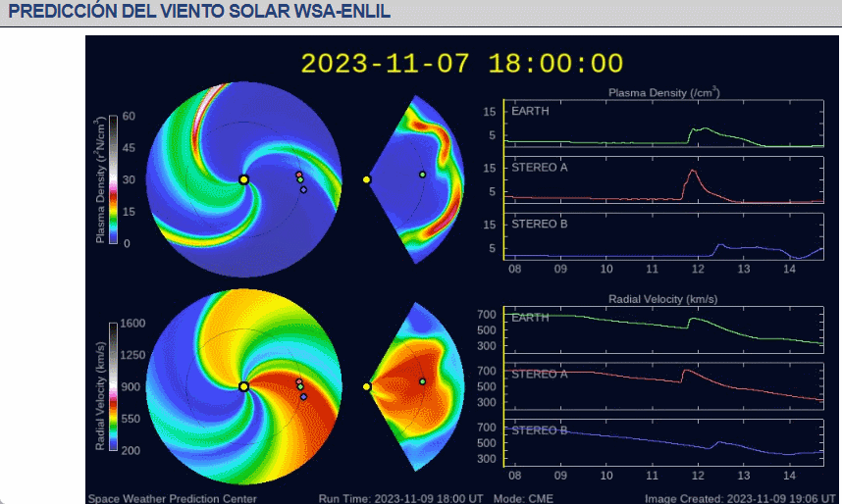
Task: Select the blue STEREO B dot in the velocity disk
Action: tap(303, 397)
